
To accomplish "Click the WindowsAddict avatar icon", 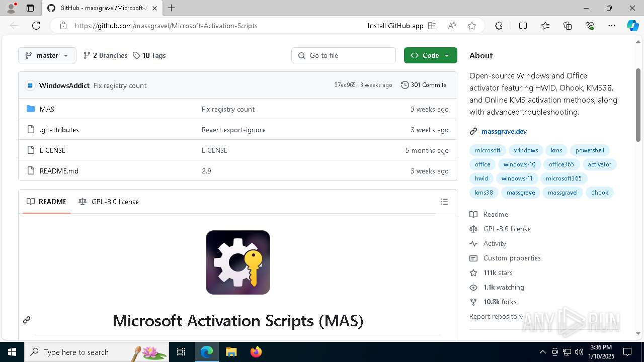I will point(30,85).
